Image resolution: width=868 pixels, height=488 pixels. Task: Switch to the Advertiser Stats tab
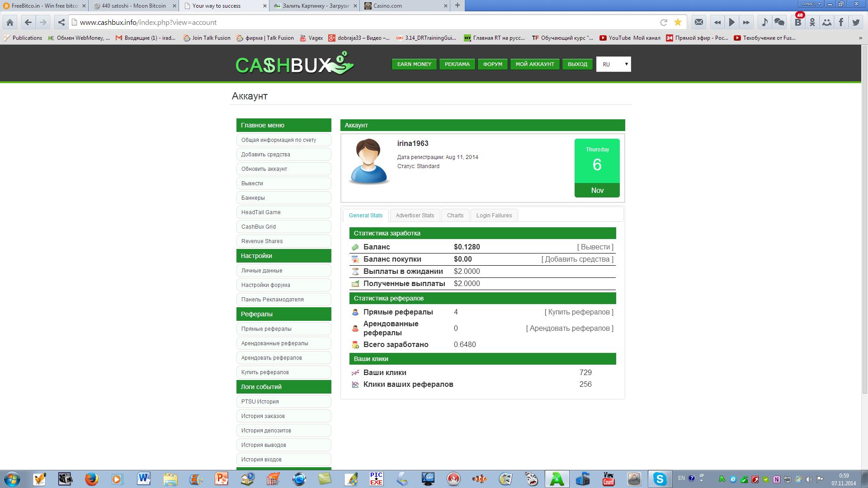(415, 216)
